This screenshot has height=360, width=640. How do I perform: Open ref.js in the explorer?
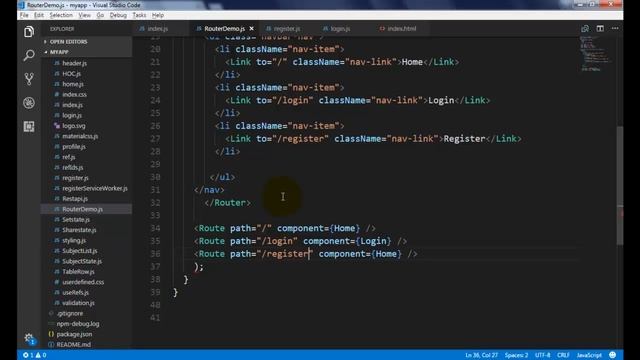[x=69, y=157]
